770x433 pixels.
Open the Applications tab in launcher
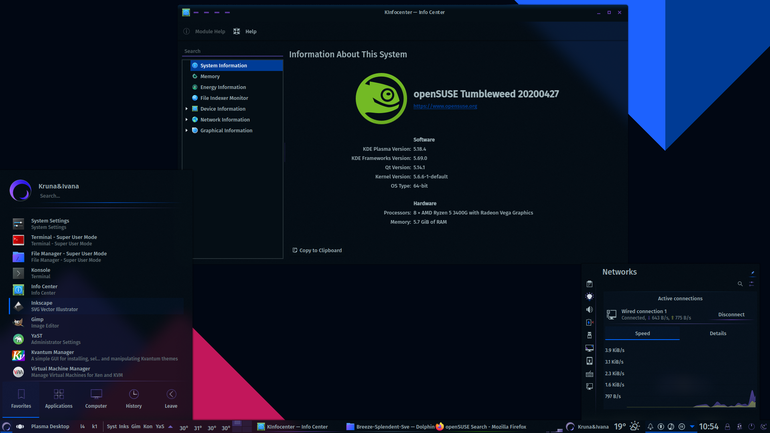point(58,399)
